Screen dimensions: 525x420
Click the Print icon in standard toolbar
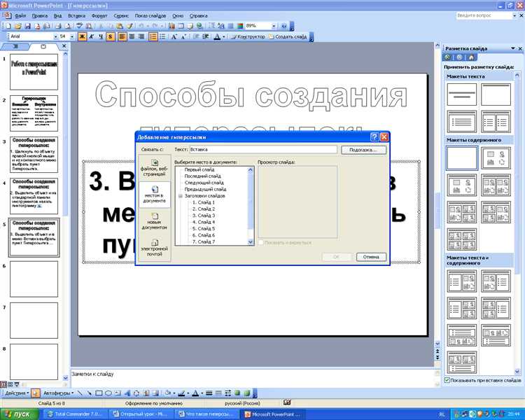(x=58, y=26)
